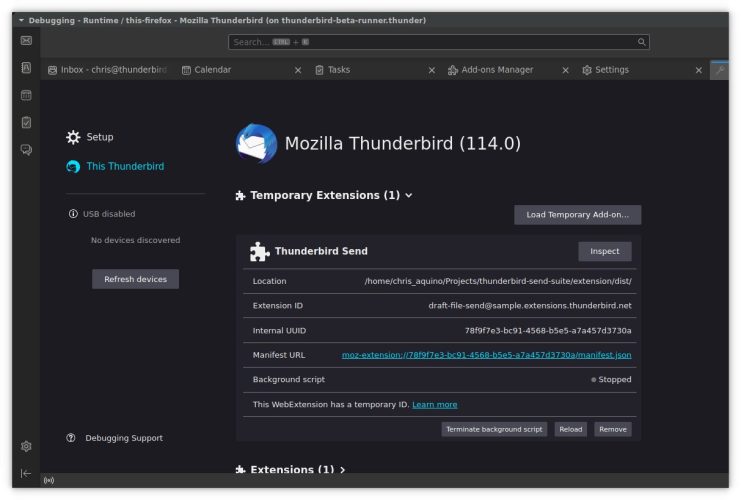Close the Settings tab
This screenshot has width=741, height=500.
pos(699,70)
